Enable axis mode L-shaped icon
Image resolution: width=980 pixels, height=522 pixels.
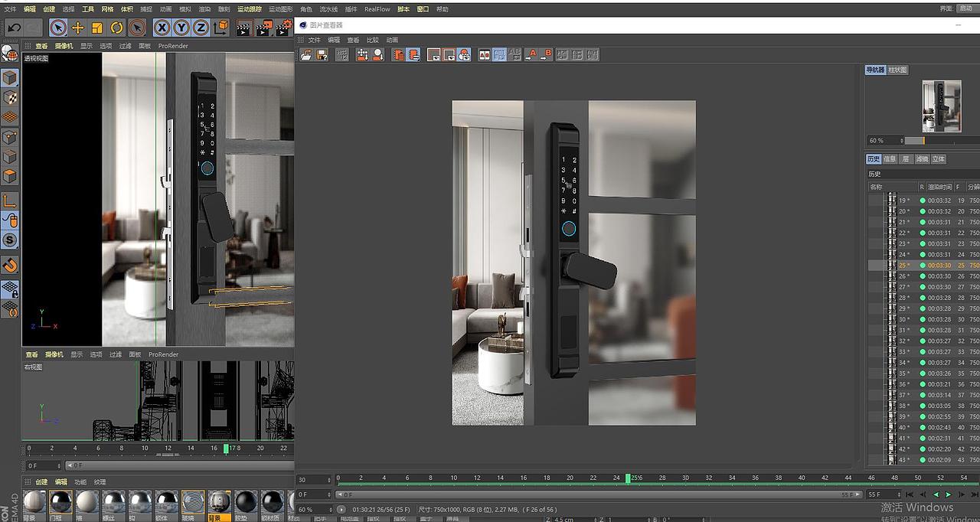pos(10,201)
